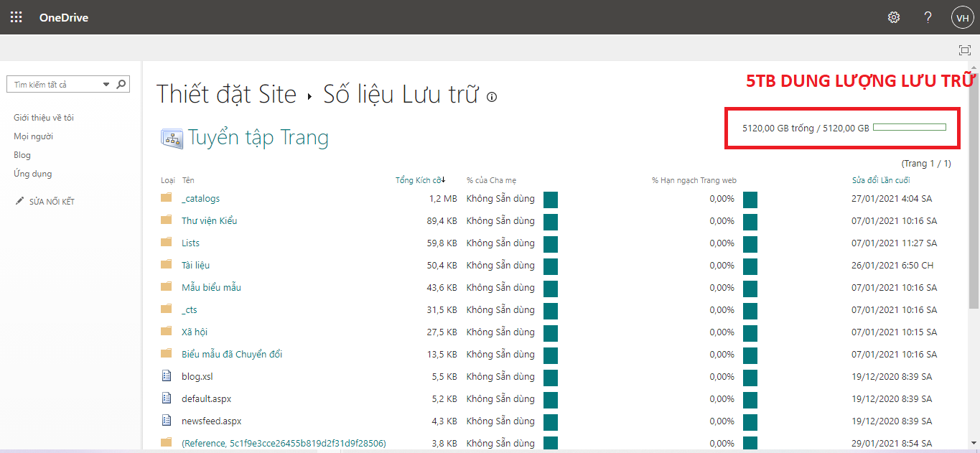The height and width of the screenshot is (453, 980).
Task: Click in the Tìm kiếm tất cả search box
Action: (x=54, y=85)
